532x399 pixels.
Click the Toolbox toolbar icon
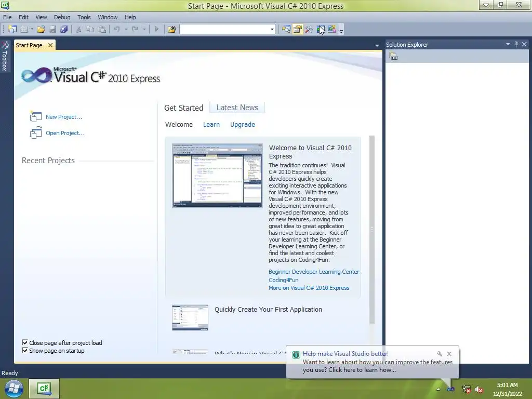pyautogui.click(x=309, y=29)
